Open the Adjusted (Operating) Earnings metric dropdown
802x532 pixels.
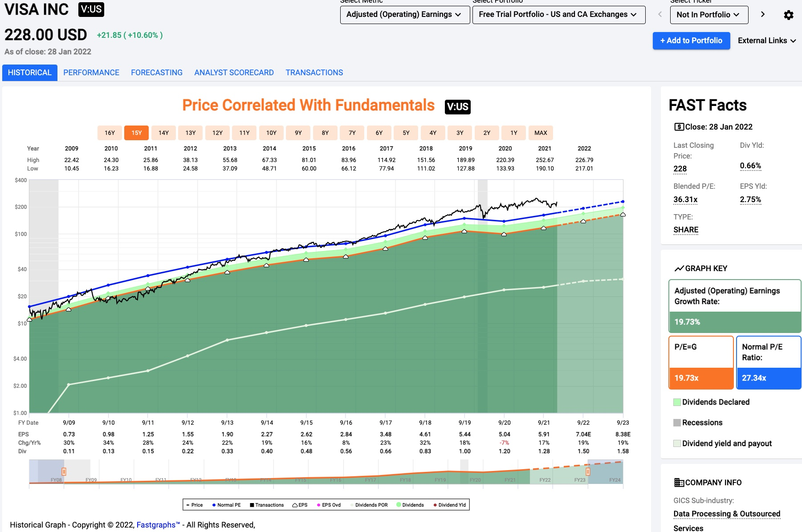click(x=404, y=15)
